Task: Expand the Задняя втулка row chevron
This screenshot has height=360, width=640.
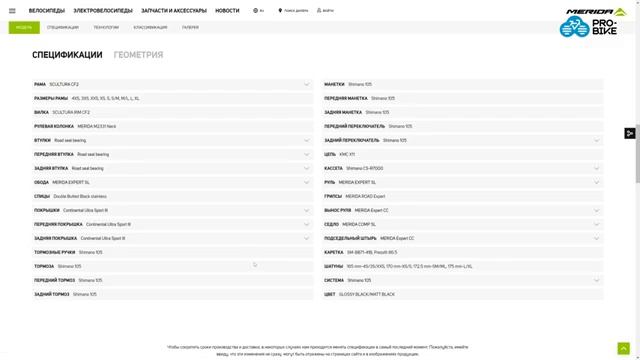Action: point(307,168)
